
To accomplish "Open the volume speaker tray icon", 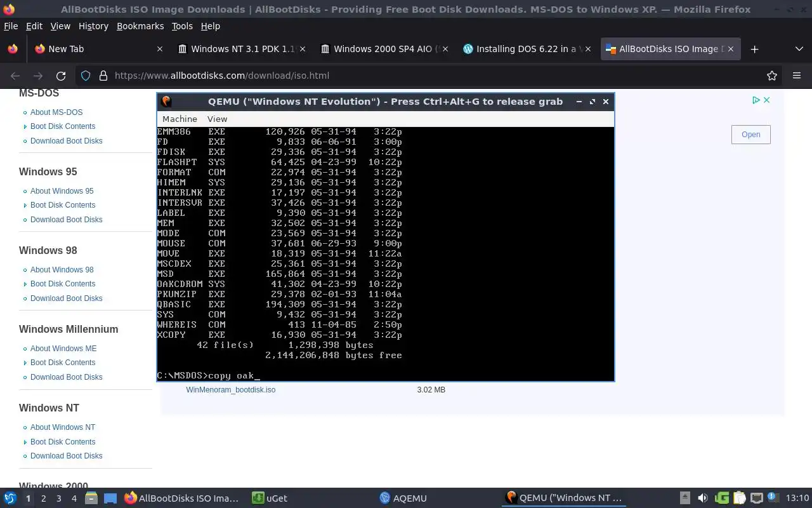I will pos(703,498).
